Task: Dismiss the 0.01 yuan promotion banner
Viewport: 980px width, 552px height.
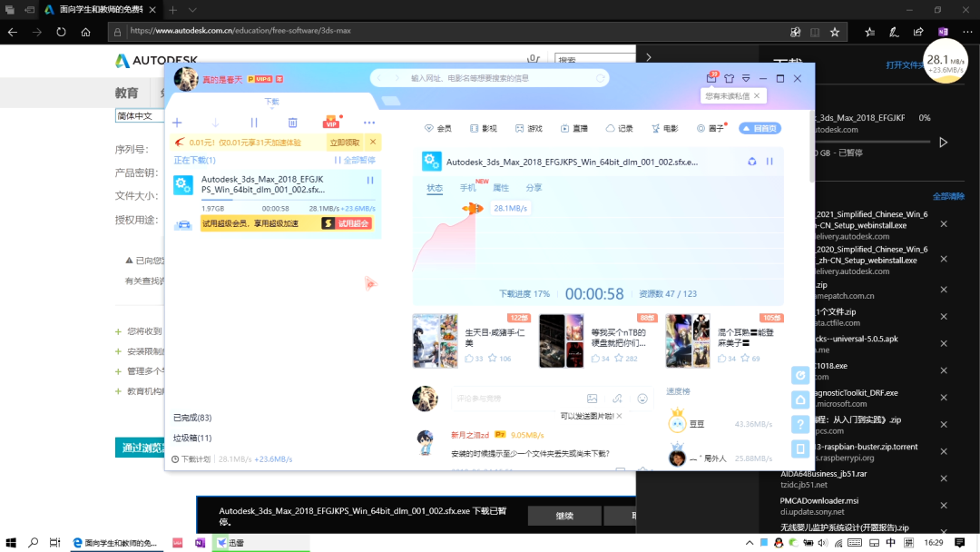Action: point(373,142)
